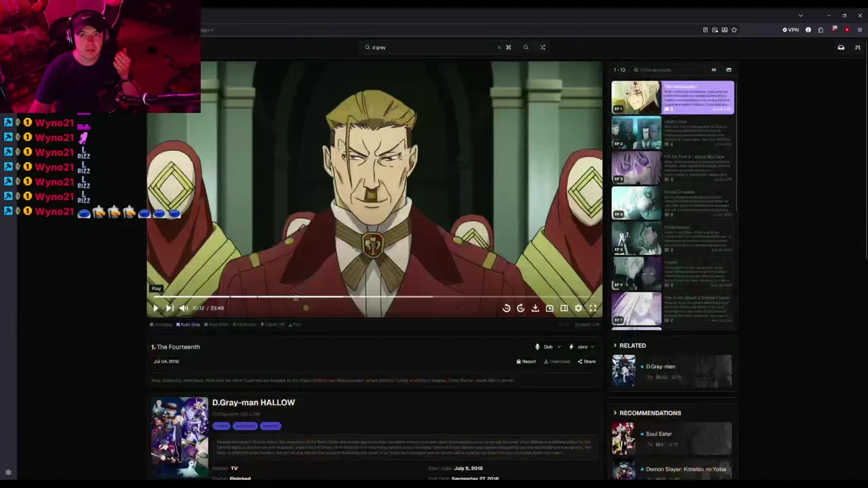Select episode 3 in the list
868x488 pixels.
point(672,168)
